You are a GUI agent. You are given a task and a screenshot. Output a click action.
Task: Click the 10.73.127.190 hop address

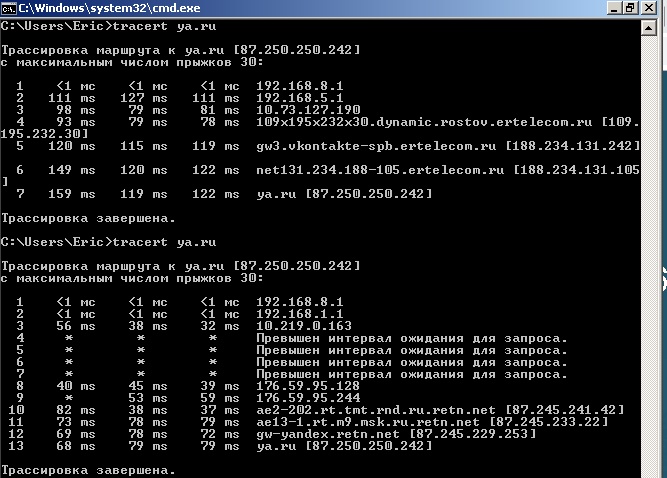(308, 110)
